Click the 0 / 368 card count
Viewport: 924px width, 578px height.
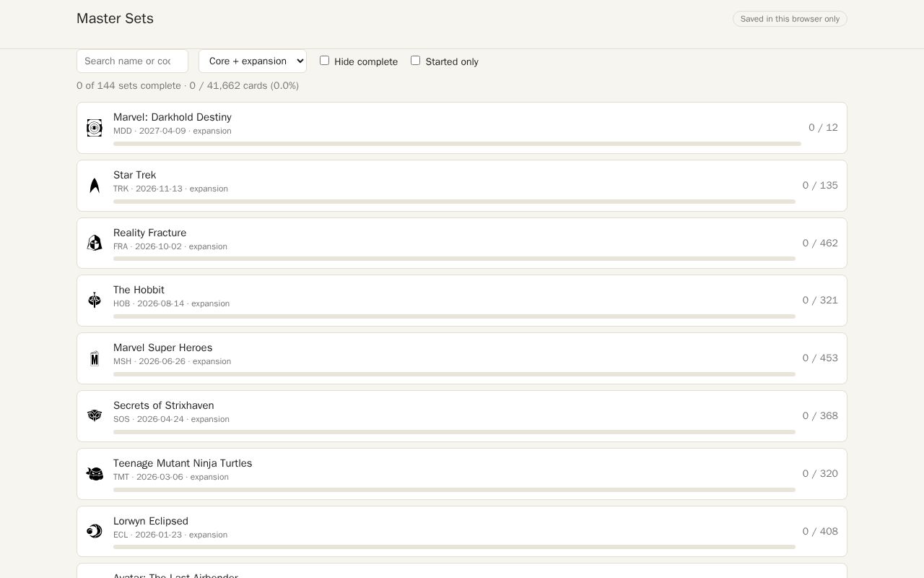[820, 415]
